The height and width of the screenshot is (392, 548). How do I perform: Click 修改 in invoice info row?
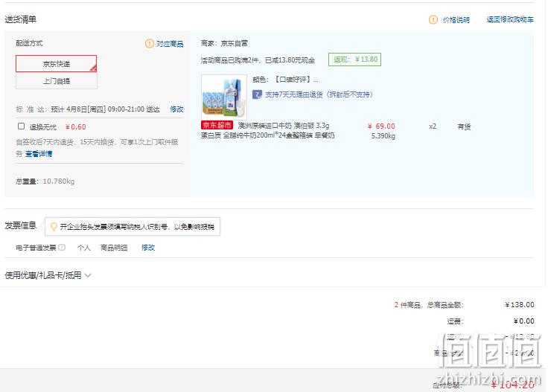(x=148, y=248)
